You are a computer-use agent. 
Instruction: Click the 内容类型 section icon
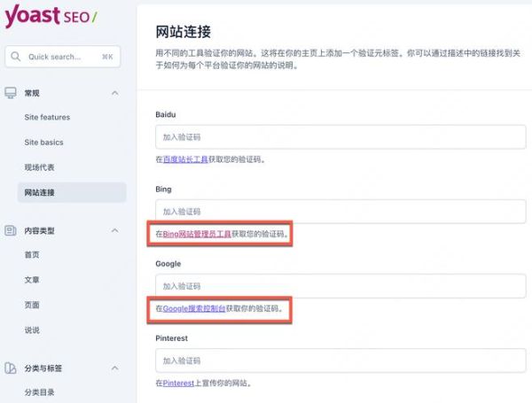click(11, 230)
